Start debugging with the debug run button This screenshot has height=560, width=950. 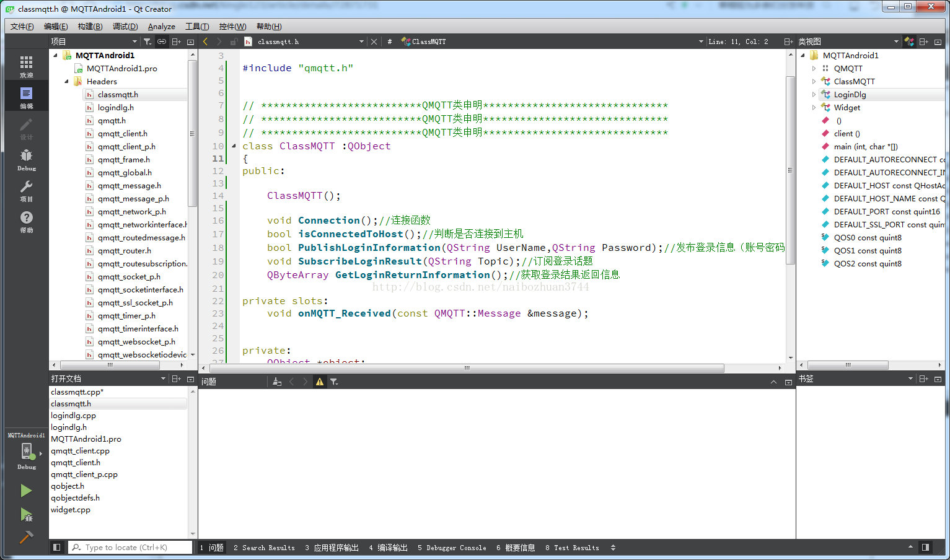tap(26, 515)
